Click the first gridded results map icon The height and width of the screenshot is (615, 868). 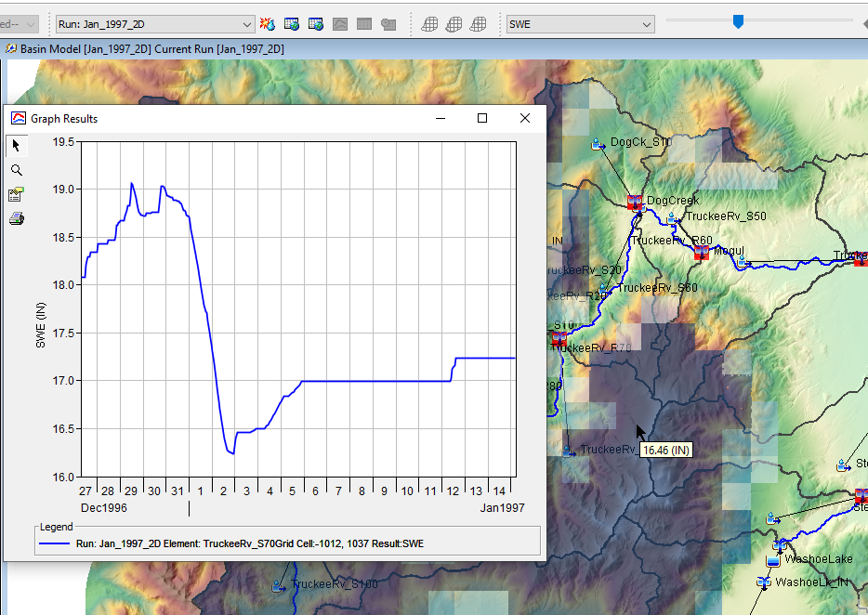(429, 24)
